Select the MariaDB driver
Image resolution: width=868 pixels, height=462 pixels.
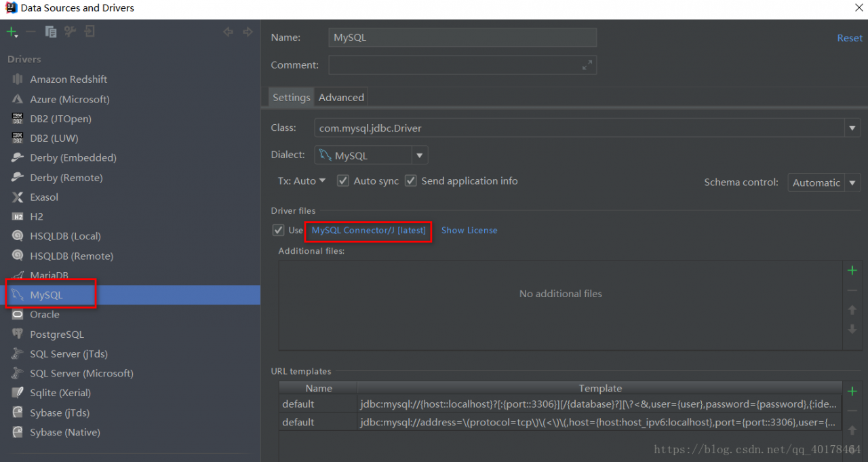tap(130, 275)
